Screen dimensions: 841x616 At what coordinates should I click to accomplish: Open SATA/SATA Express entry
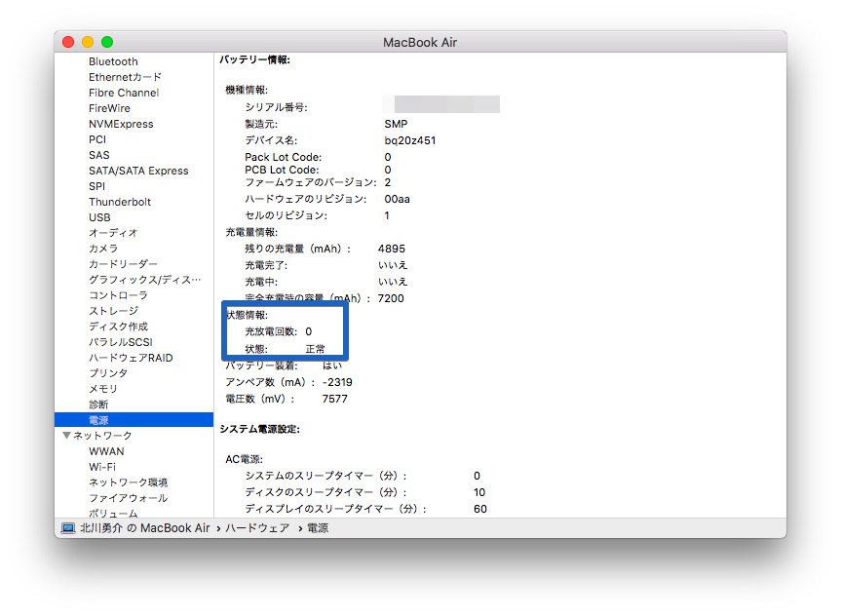[x=139, y=171]
